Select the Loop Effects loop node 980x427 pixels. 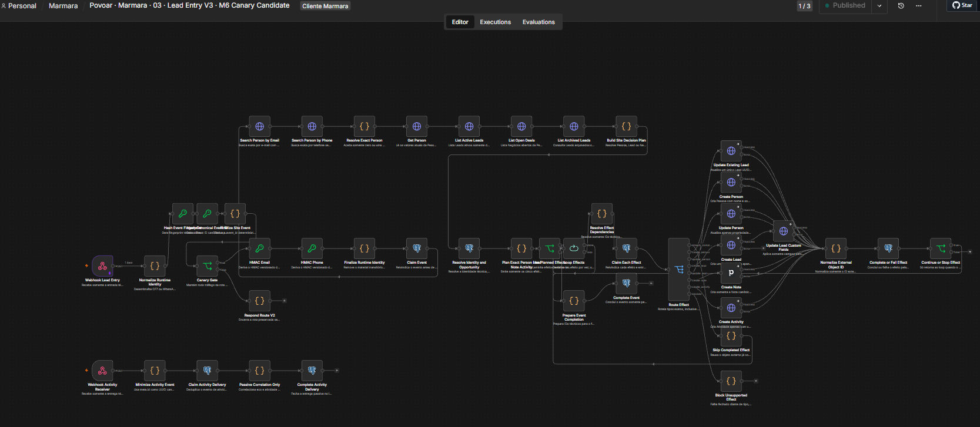(574, 248)
